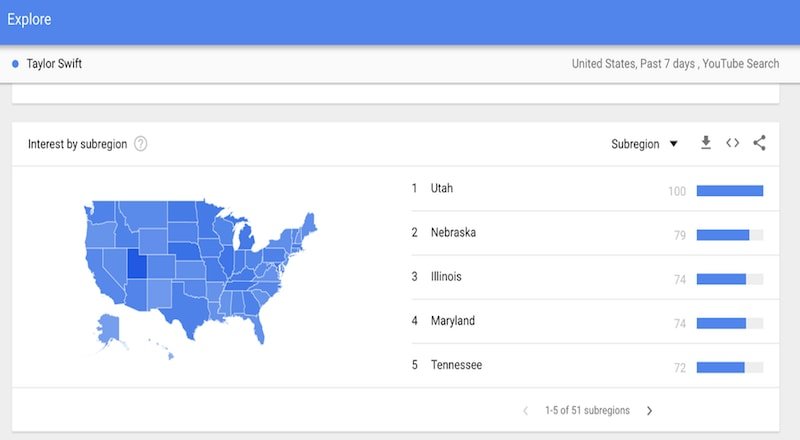This screenshot has width=800, height=440.
Task: Click the Explore header title
Action: point(29,19)
